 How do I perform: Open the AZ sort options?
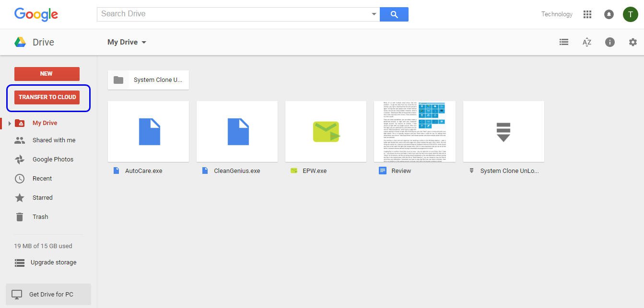587,42
